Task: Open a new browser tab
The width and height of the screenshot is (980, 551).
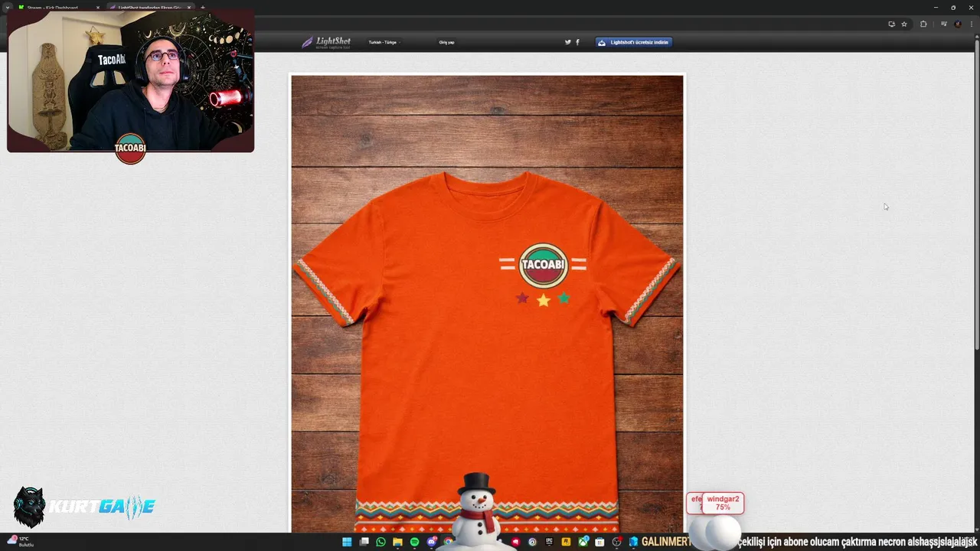Action: coord(202,8)
